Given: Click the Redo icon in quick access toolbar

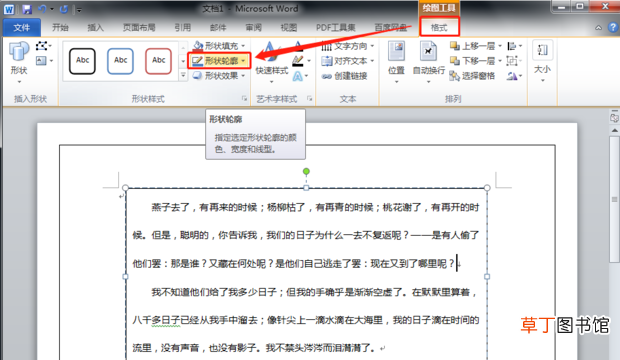Looking at the screenshot, I should point(63,9).
